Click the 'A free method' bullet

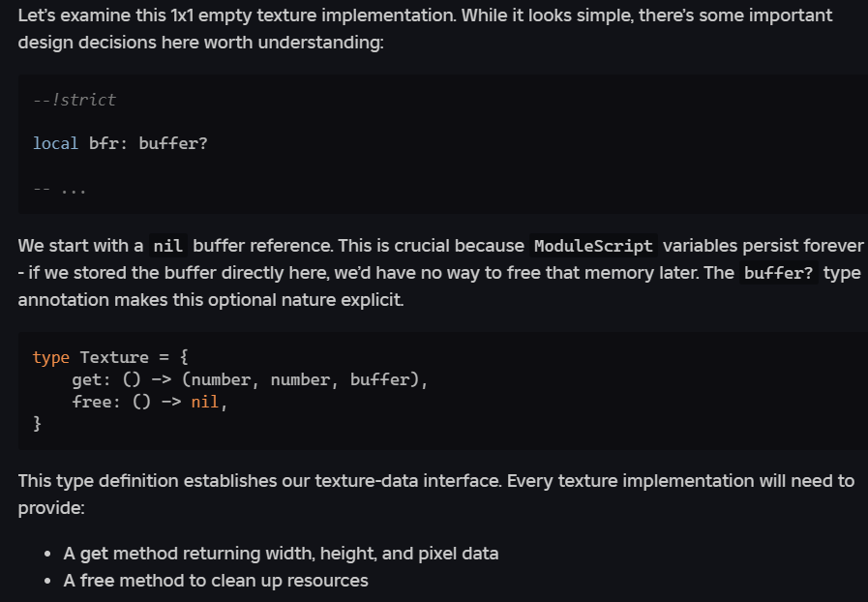point(216,581)
